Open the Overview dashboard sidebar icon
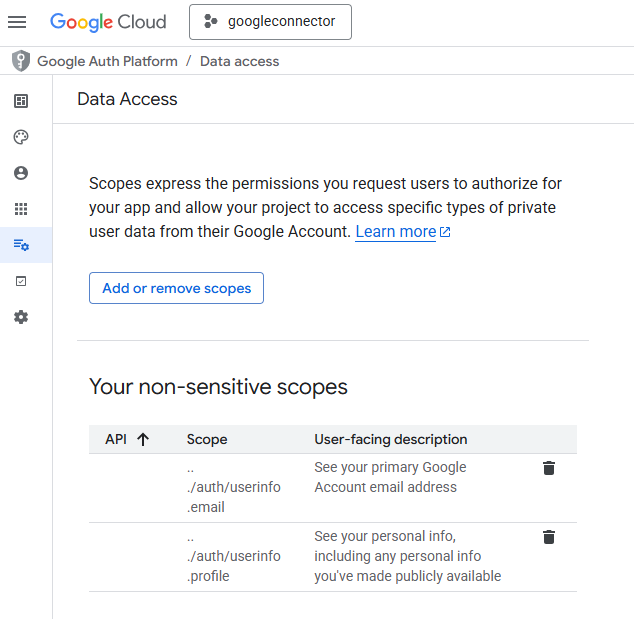 (x=21, y=101)
